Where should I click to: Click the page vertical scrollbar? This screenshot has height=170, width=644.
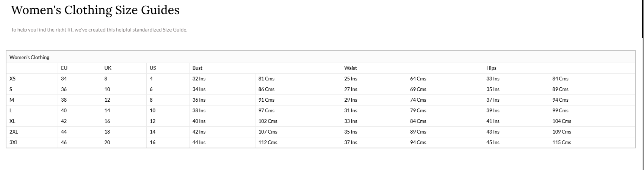(642, 19)
